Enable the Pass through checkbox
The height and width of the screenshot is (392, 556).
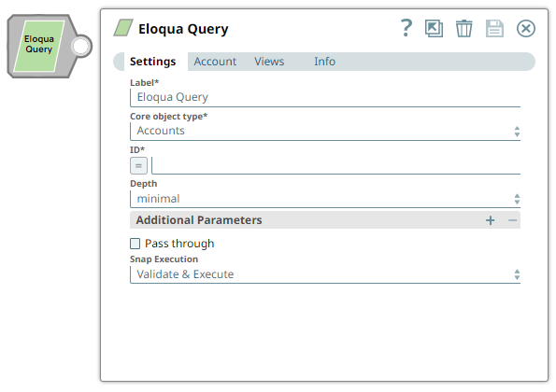tap(135, 244)
